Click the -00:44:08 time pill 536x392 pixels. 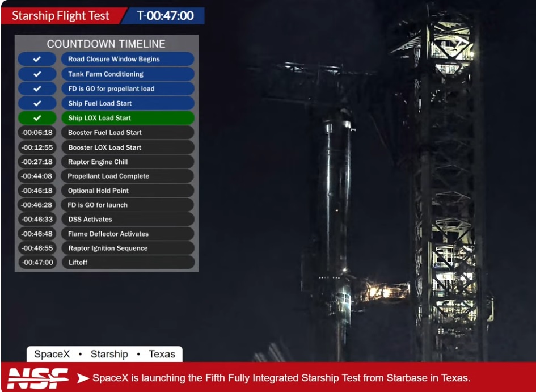point(37,176)
